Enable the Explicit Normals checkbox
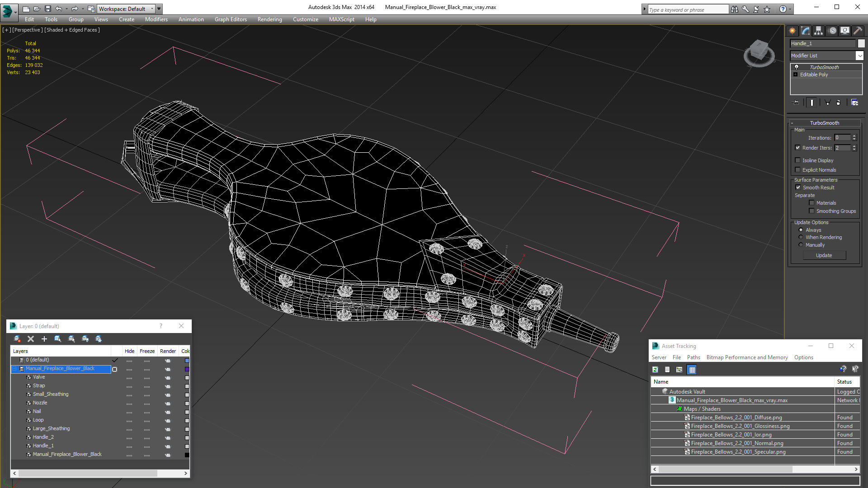 (x=797, y=170)
